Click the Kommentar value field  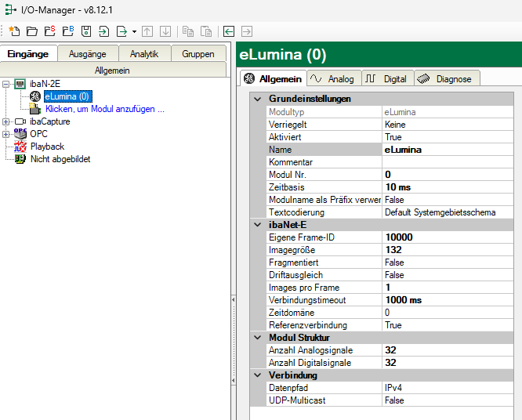pyautogui.click(x=451, y=162)
